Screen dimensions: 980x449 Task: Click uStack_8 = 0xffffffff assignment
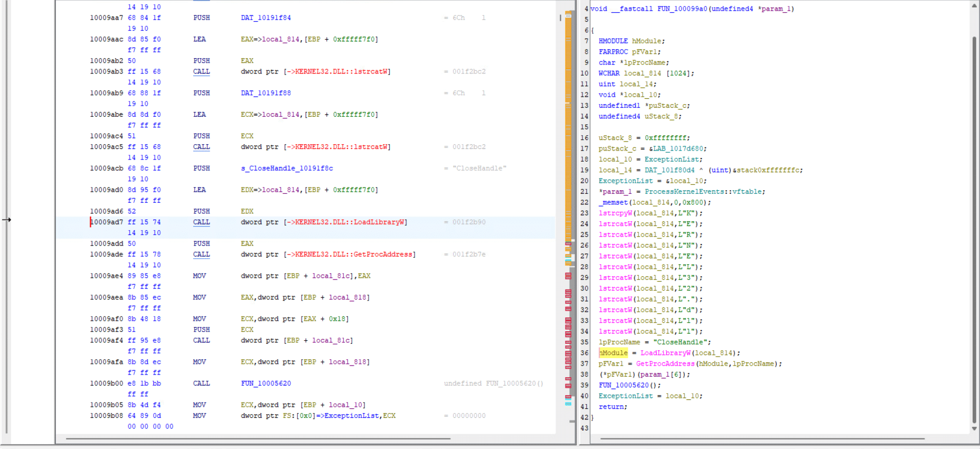point(645,138)
